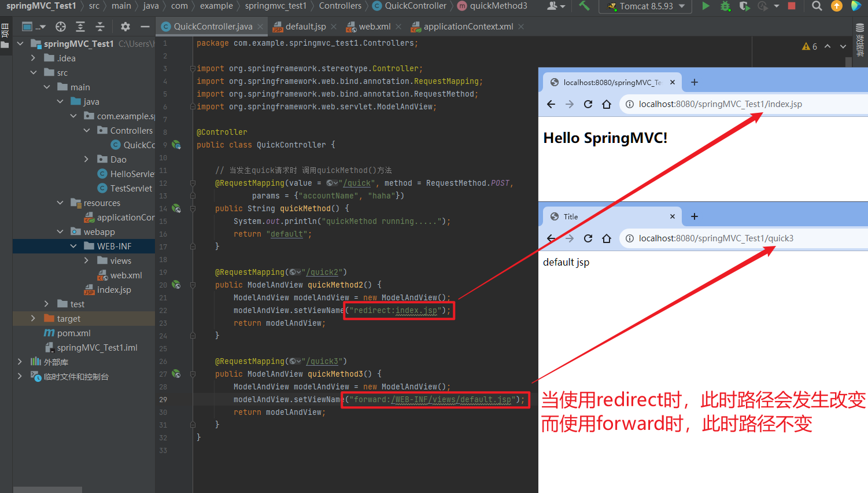868x493 pixels.
Task: Expand the Dao package
Action: tap(86, 159)
